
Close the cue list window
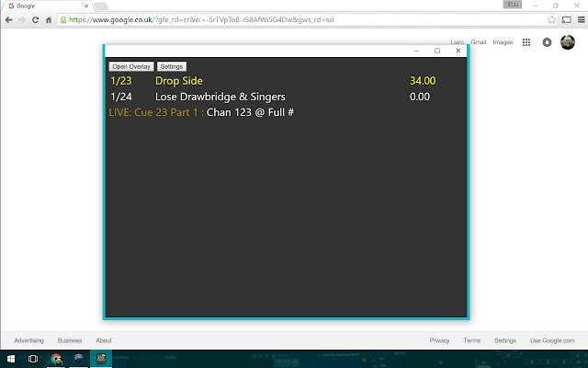(x=458, y=51)
